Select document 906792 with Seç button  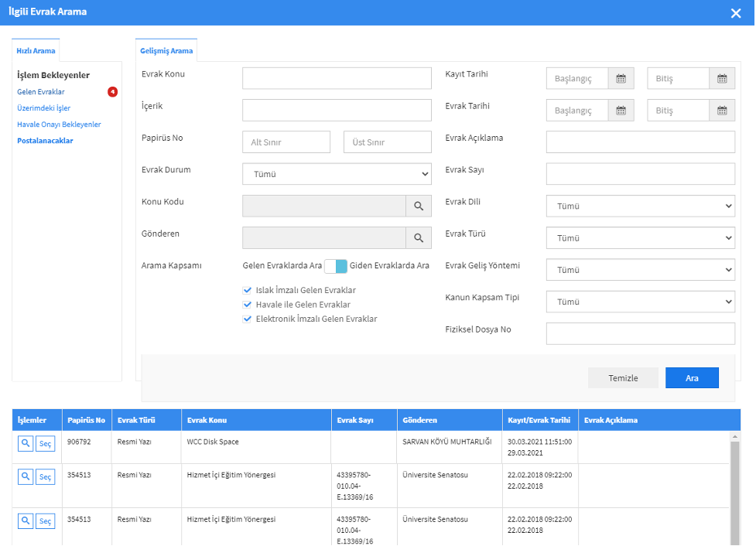pyautogui.click(x=46, y=443)
